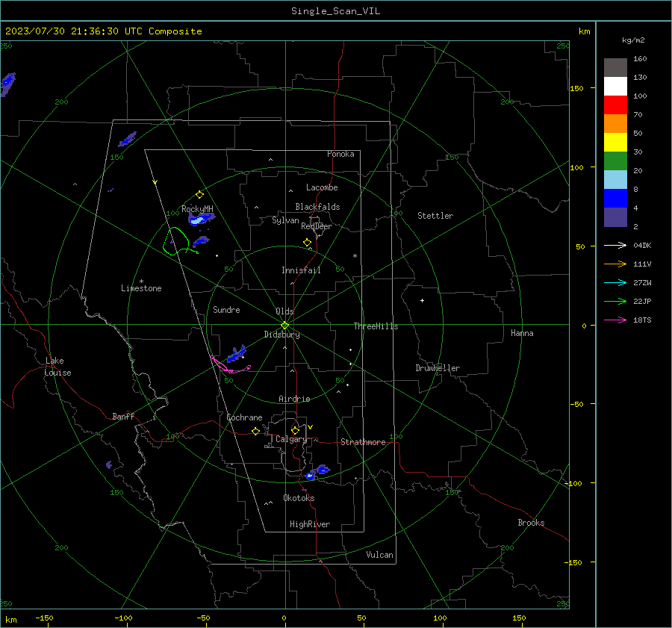The width and height of the screenshot is (672, 628).
Task: Click the RockyMH label
Action: pyautogui.click(x=197, y=209)
